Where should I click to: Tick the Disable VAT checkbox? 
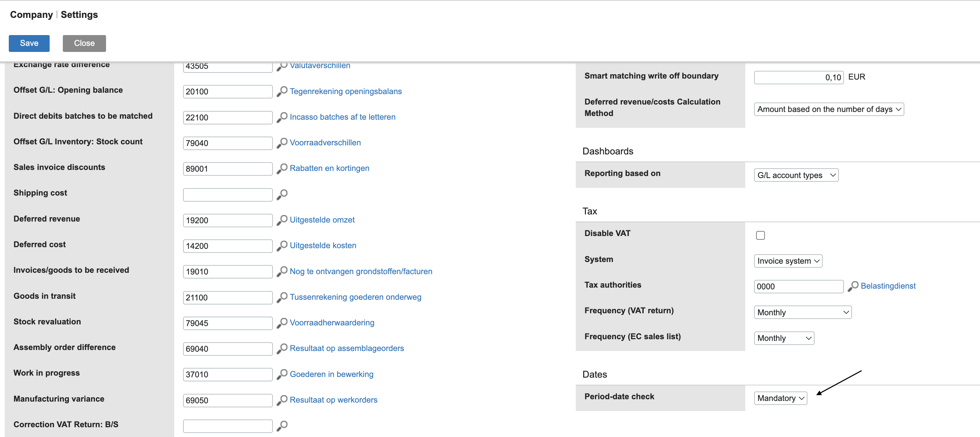coord(760,236)
